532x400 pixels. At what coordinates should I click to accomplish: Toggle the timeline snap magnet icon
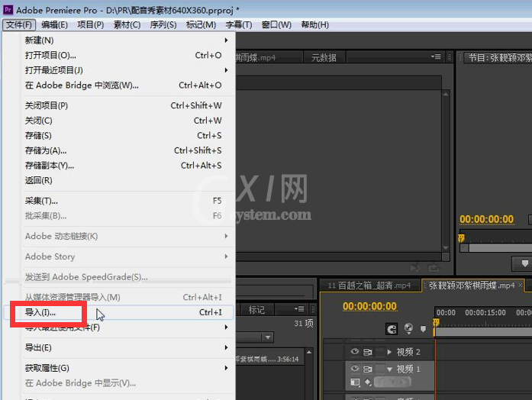[392, 329]
